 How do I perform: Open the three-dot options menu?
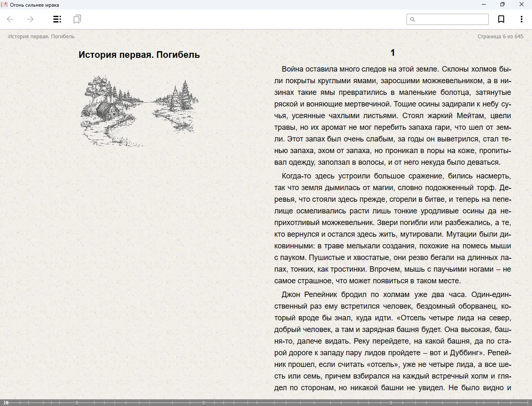pos(521,19)
